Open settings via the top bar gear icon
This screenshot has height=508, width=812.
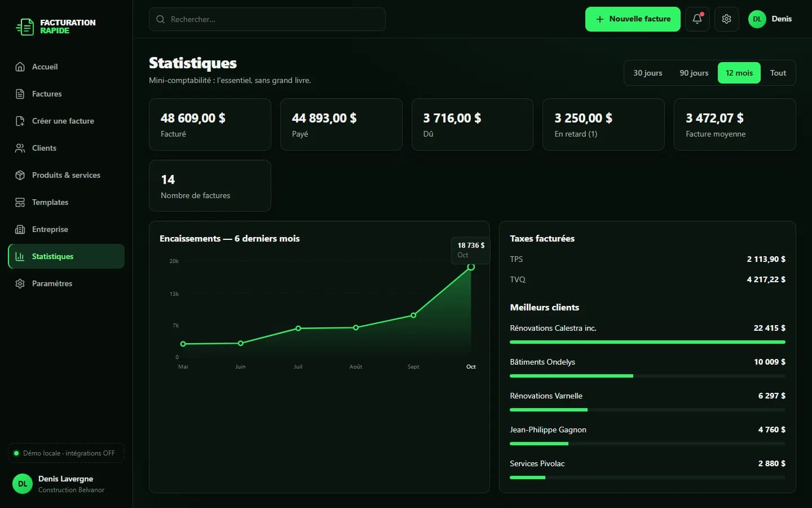pos(727,19)
